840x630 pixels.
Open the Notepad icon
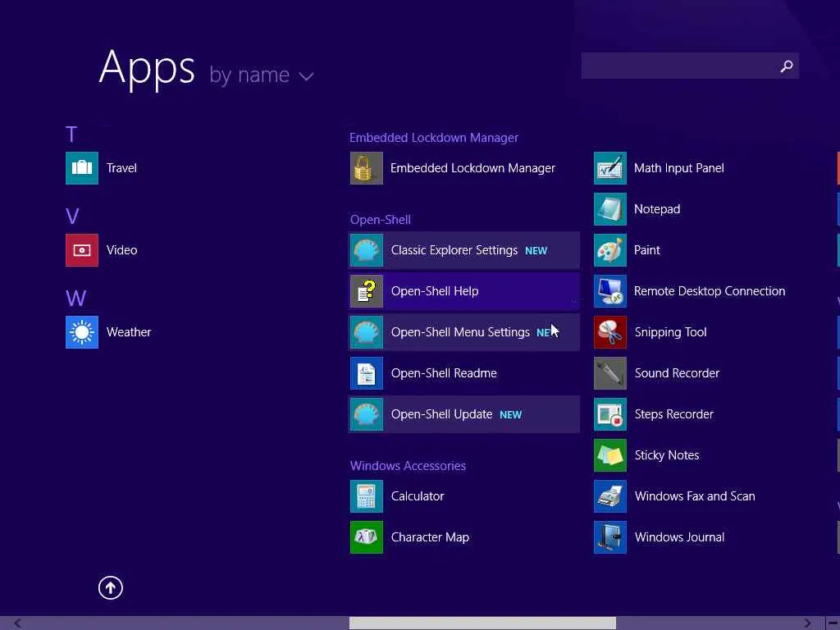coord(610,209)
